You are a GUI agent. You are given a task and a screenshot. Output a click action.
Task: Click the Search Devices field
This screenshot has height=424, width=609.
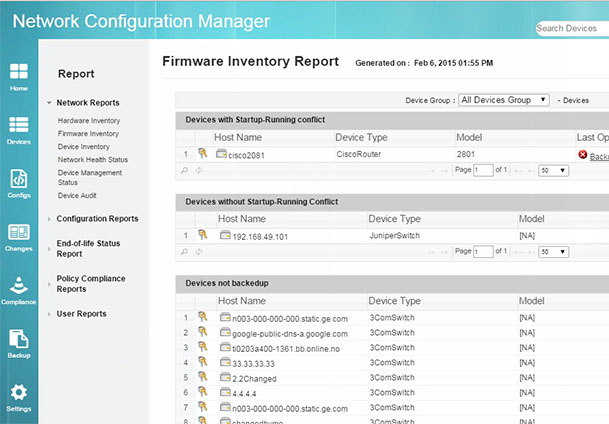pos(570,28)
